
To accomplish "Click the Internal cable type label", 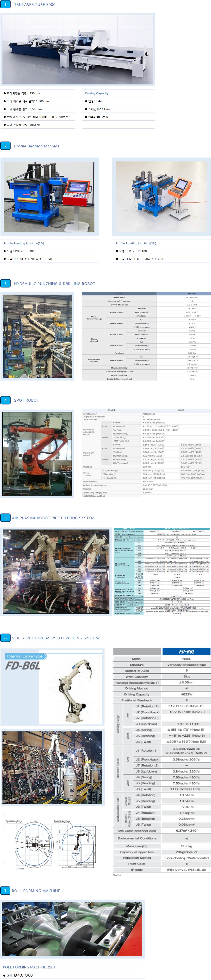I will 26,656.
